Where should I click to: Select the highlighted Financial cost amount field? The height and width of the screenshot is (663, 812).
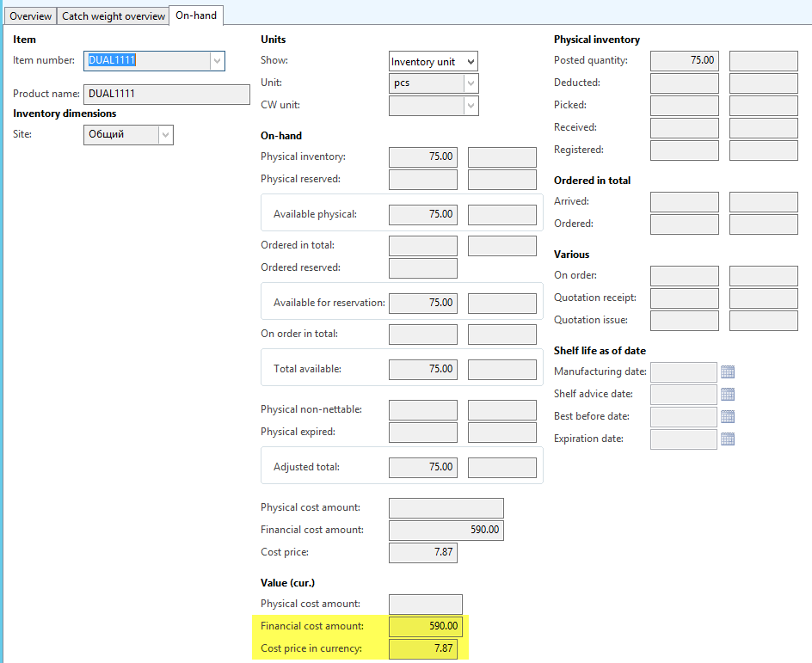[x=425, y=627]
